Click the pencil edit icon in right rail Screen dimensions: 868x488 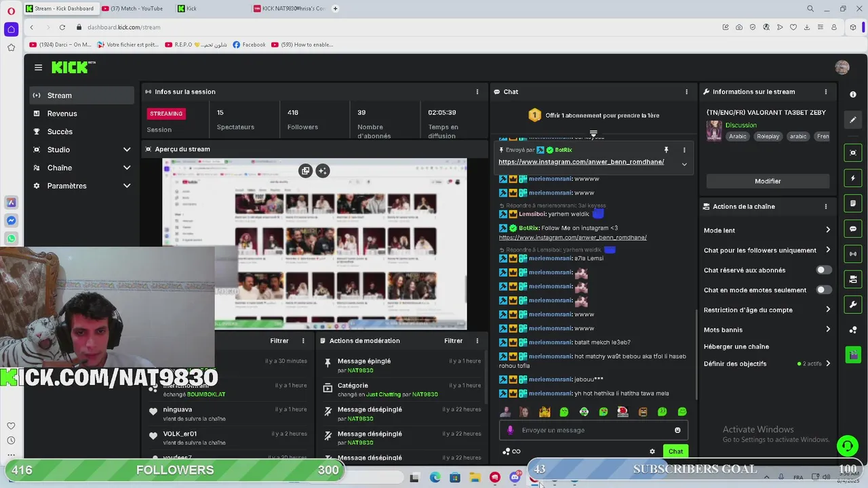point(853,120)
